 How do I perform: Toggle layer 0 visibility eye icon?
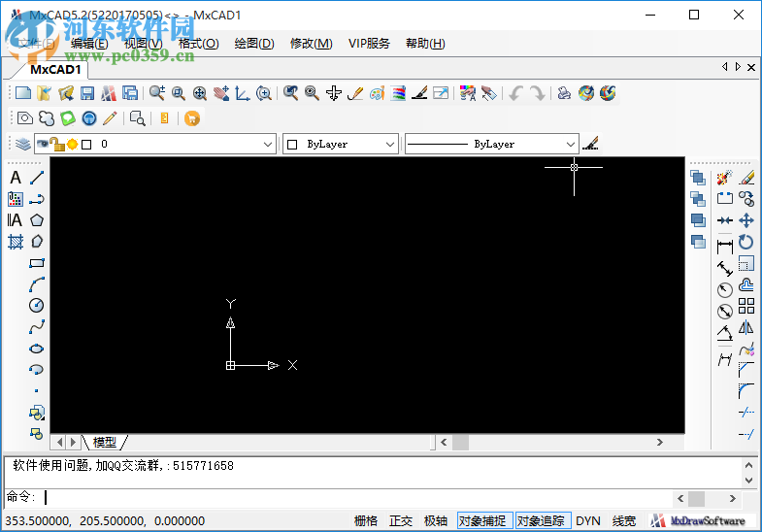[43, 144]
